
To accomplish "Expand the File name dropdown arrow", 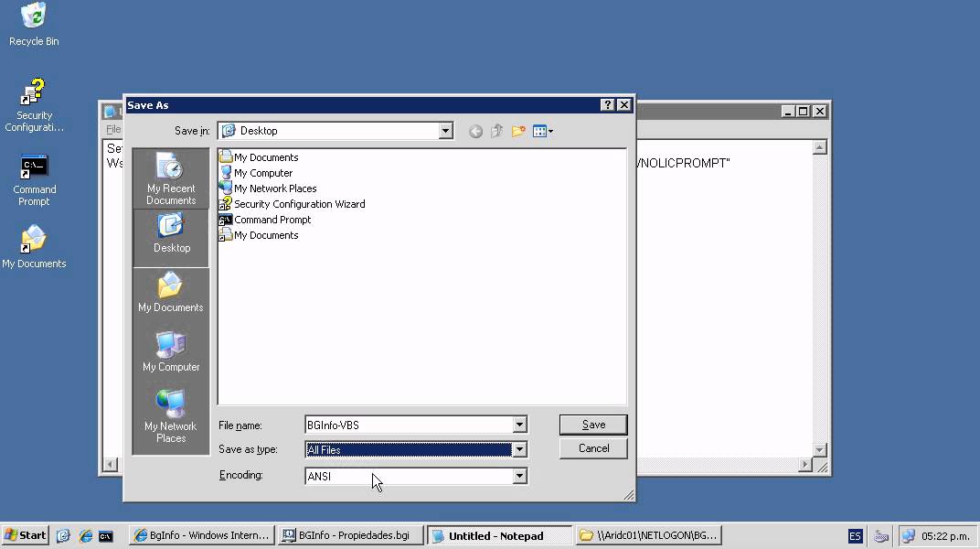I will point(519,425).
